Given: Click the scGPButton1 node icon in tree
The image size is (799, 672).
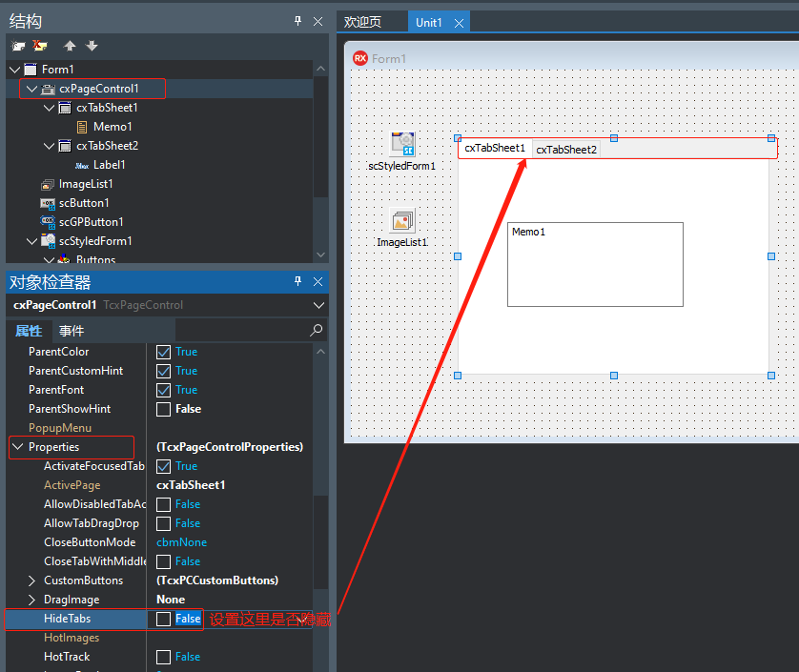Looking at the screenshot, I should 48,223.
